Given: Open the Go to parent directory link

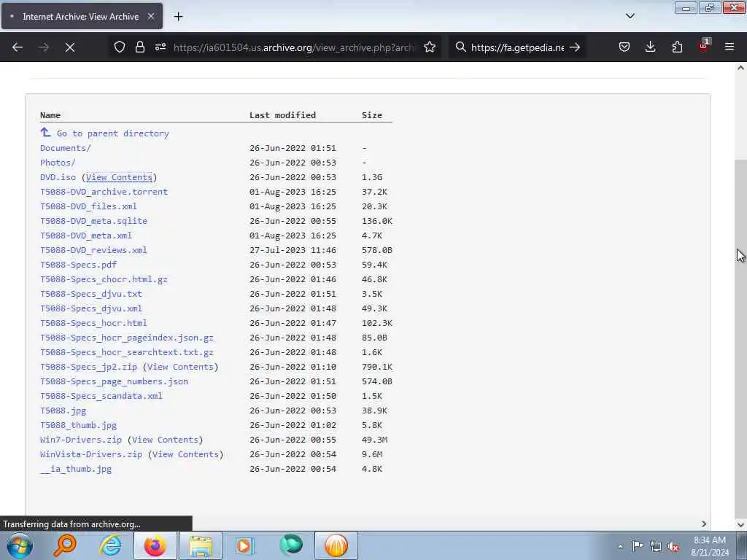Looking at the screenshot, I should 113,133.
